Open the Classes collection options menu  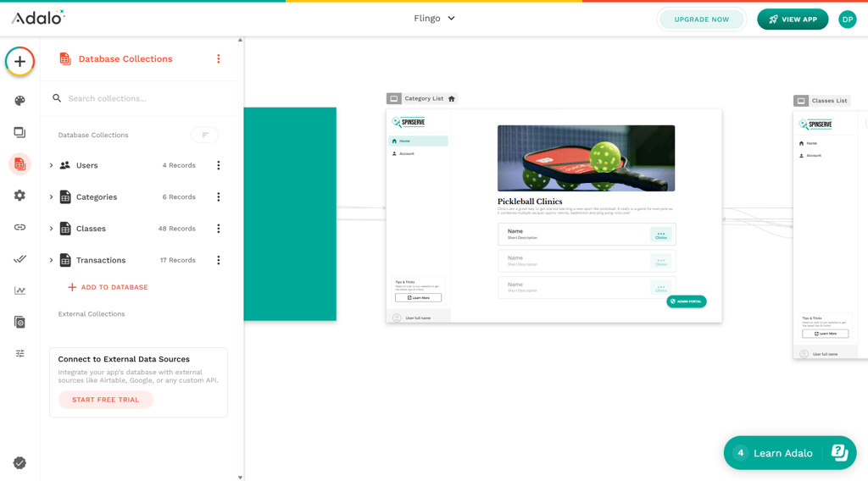(219, 229)
